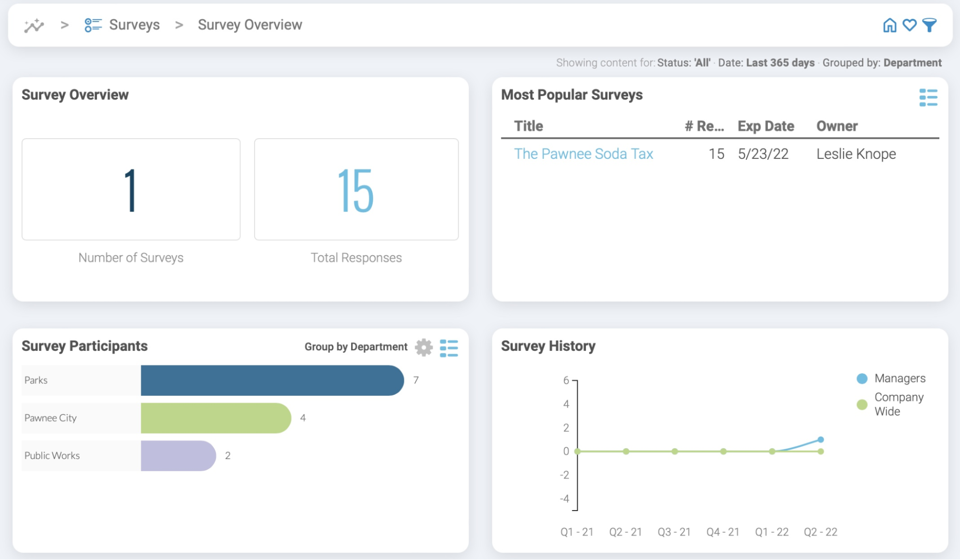Click the analytics sparkle icon in breadcrumb
Screen dimensions: 960x560
(34, 25)
